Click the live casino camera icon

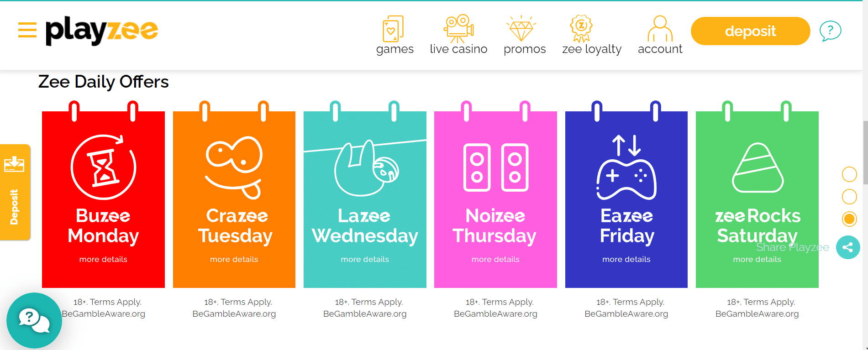458,28
